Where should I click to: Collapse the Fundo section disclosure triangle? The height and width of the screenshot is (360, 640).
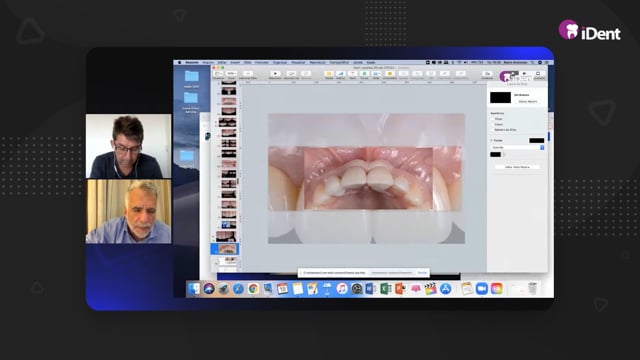pos(491,140)
